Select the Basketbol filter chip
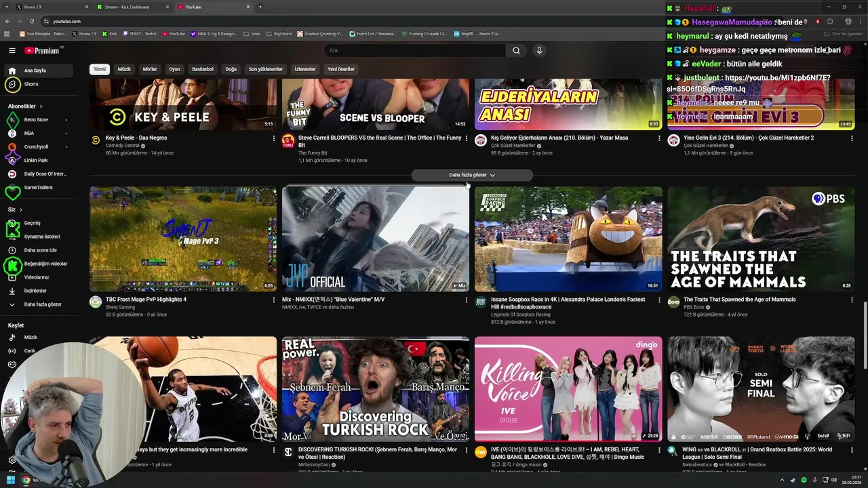Screen dimensions: 868x488 [x=203, y=69]
